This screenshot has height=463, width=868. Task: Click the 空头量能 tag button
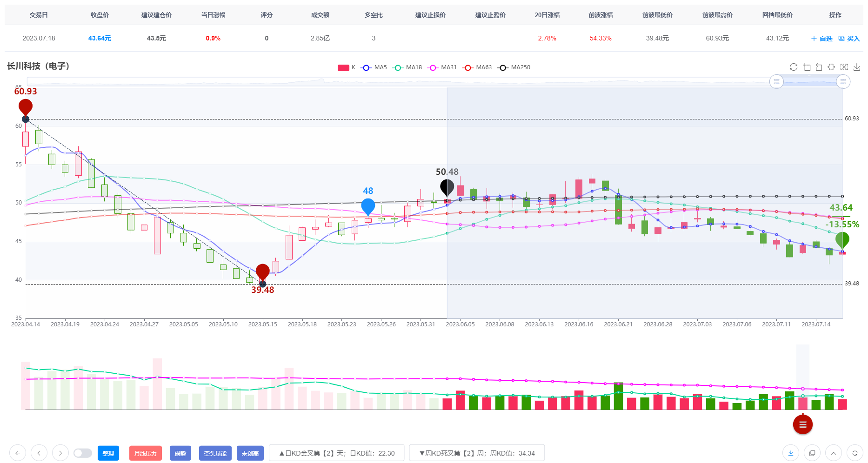(x=215, y=453)
